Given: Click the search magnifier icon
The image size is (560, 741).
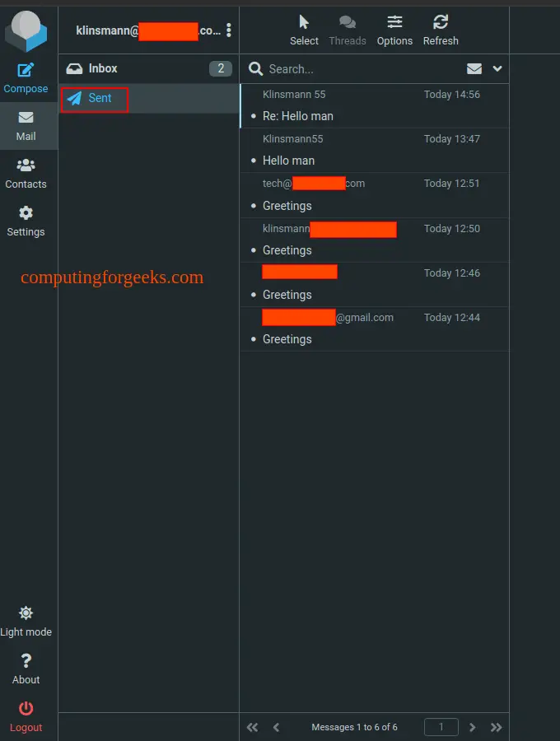Looking at the screenshot, I should [x=255, y=69].
